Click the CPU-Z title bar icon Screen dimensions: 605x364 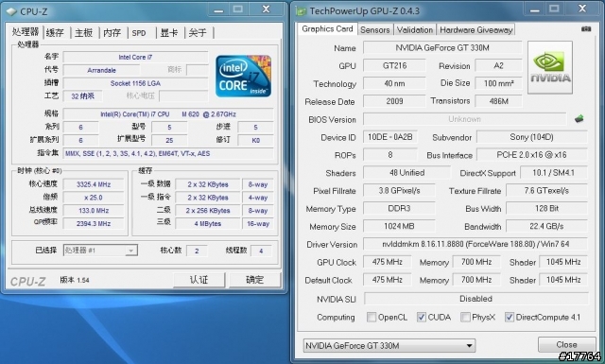12,12
